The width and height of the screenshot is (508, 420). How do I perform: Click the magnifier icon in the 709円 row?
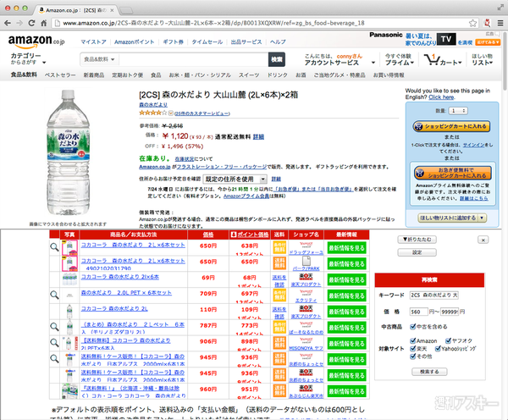click(54, 295)
